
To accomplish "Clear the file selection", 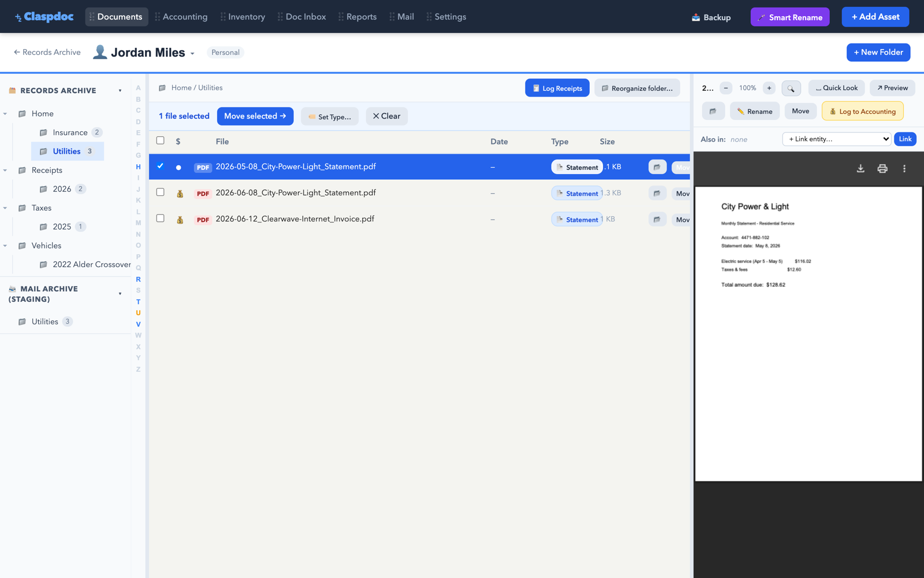I will point(387,116).
